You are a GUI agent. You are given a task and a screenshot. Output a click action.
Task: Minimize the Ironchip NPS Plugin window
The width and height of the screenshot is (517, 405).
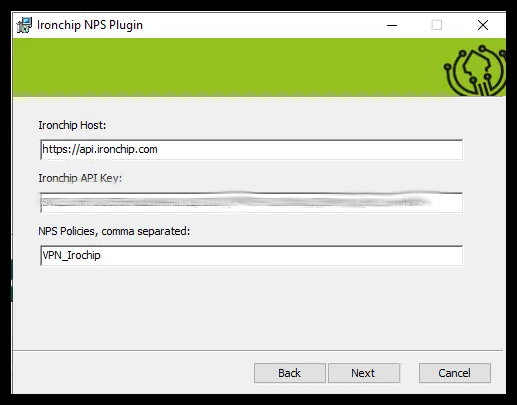pyautogui.click(x=392, y=25)
